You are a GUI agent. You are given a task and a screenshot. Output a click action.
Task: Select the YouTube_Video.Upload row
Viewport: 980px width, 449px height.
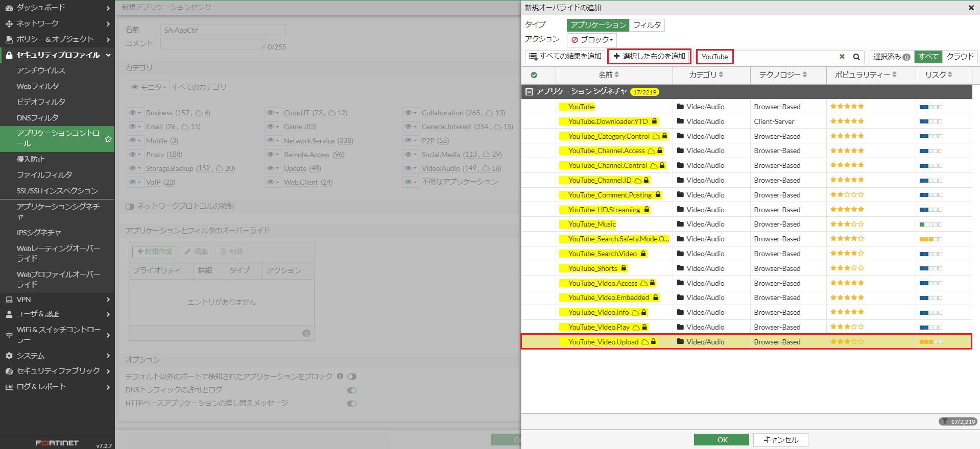point(746,342)
